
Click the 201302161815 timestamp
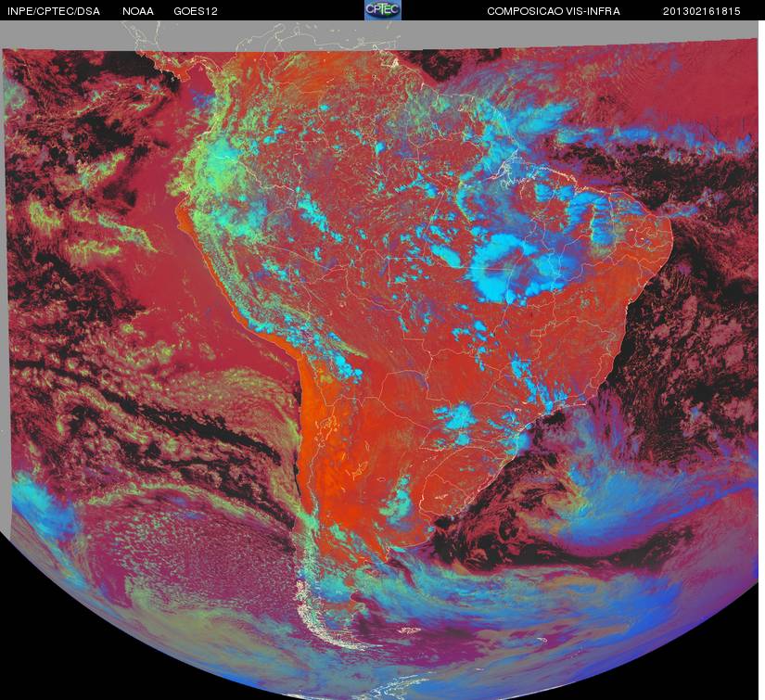(x=702, y=11)
